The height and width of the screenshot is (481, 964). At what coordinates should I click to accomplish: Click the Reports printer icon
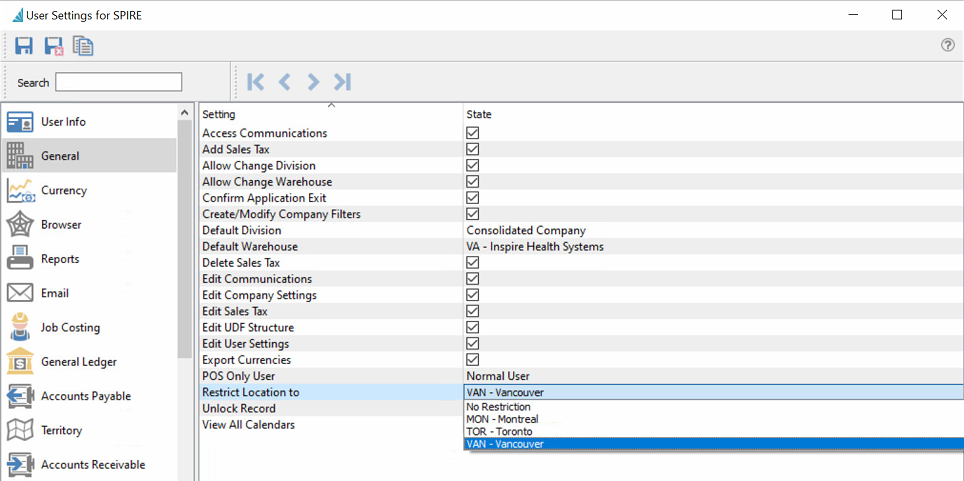(x=20, y=259)
